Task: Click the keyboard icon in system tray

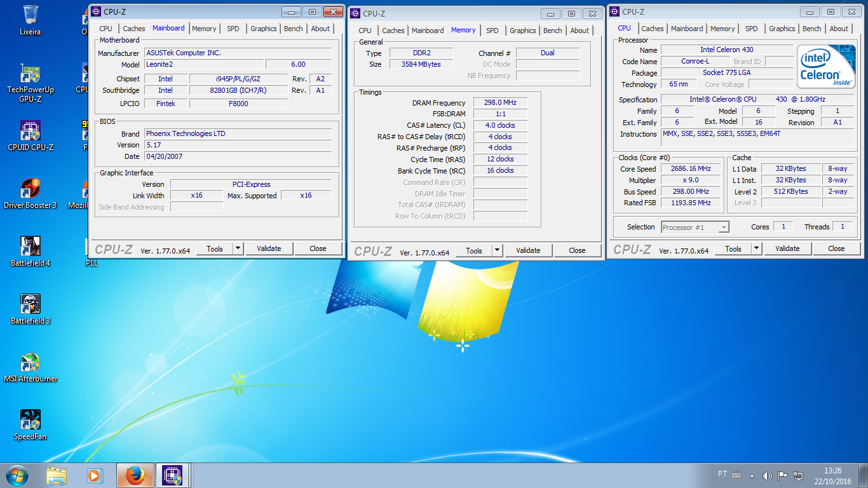Action: (736, 475)
